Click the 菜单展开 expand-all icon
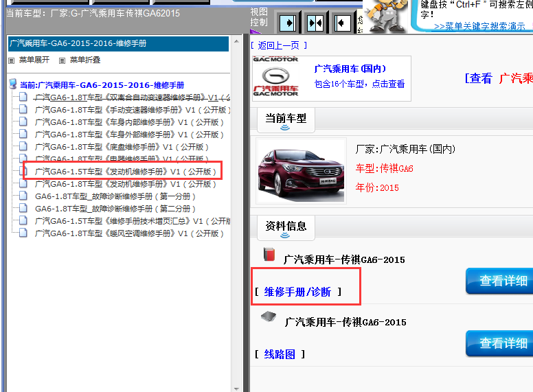The width and height of the screenshot is (533, 392). click(x=12, y=60)
